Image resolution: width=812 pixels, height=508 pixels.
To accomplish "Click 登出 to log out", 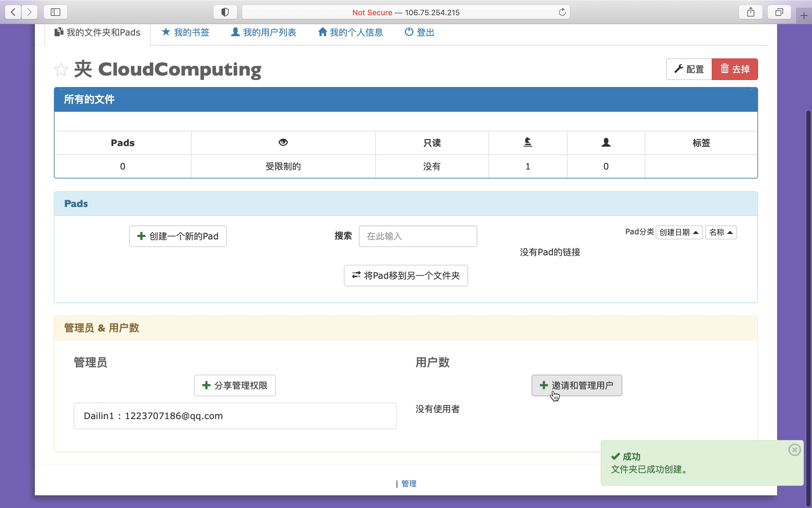I will coord(419,33).
